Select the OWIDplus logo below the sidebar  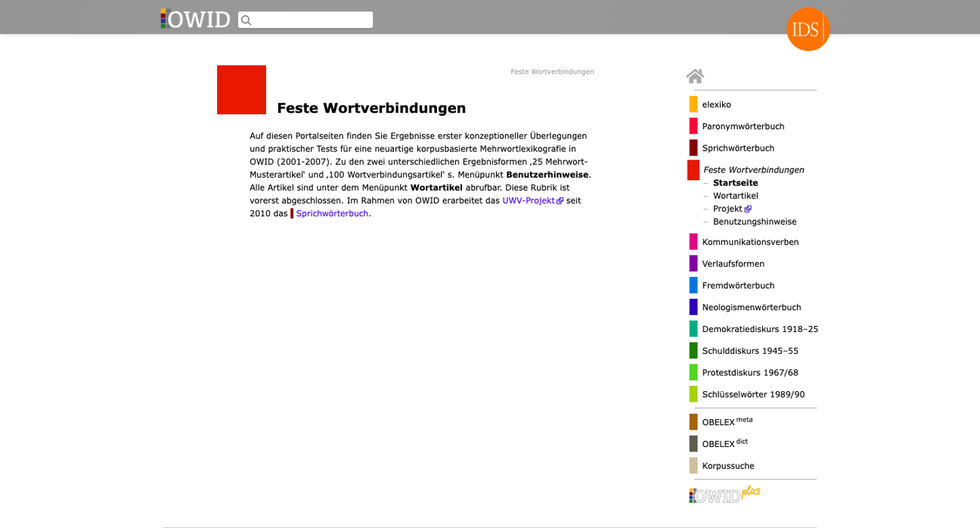724,494
